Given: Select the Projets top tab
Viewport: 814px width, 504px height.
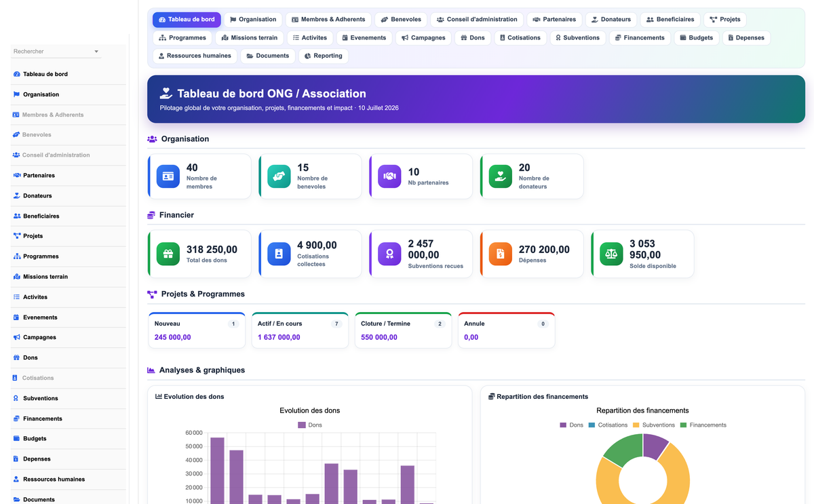Looking at the screenshot, I should [x=725, y=20].
